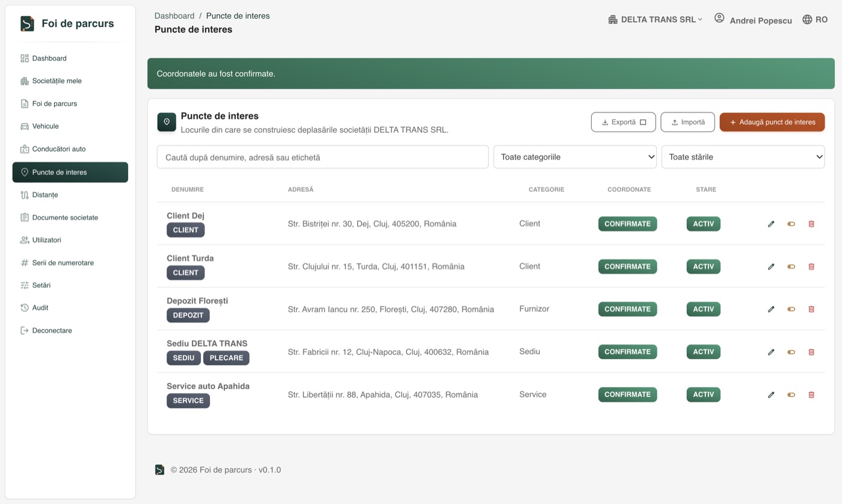Viewport: 842px width, 504px height.
Task: Open the Toate categoriile dropdown
Action: 575,157
